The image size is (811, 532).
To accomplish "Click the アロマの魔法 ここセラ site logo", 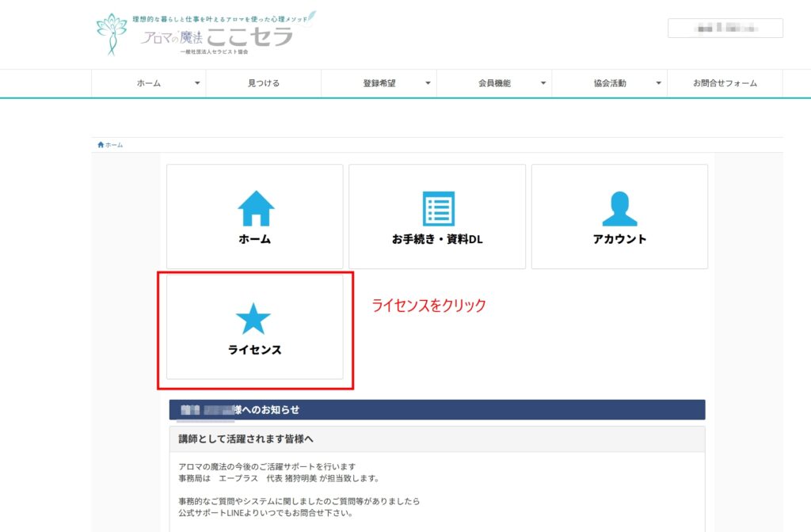I will point(217,36).
